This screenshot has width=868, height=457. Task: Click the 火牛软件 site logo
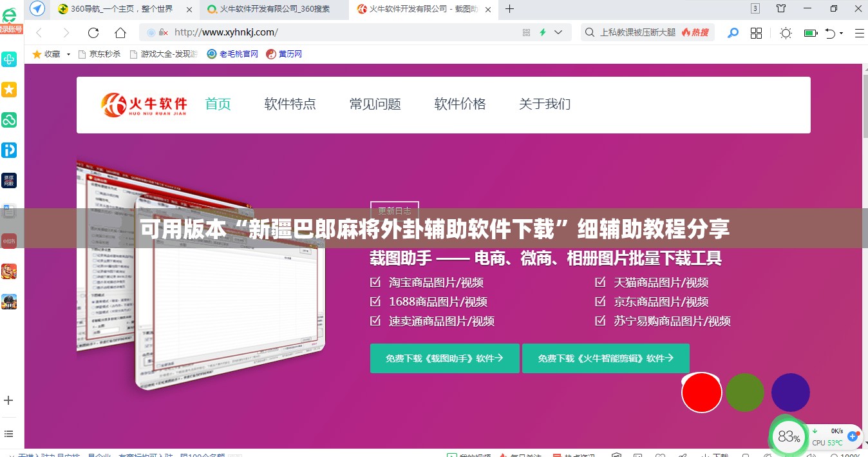click(x=144, y=104)
